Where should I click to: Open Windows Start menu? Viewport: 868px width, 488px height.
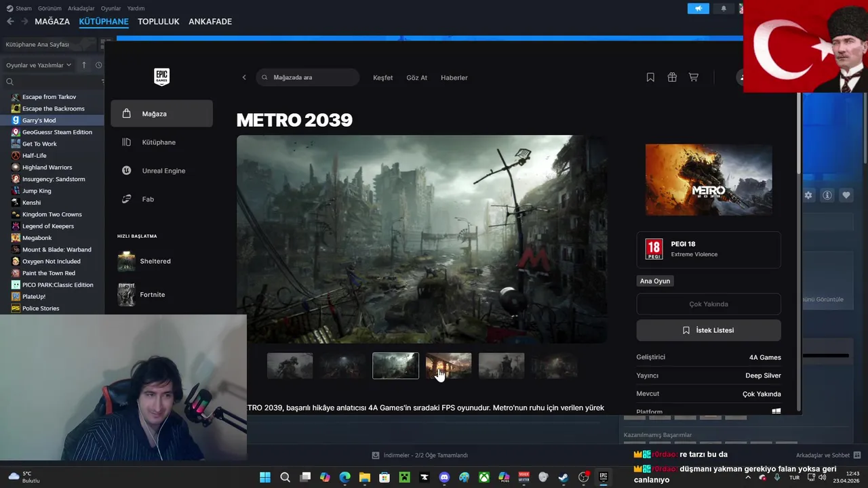[265, 477]
